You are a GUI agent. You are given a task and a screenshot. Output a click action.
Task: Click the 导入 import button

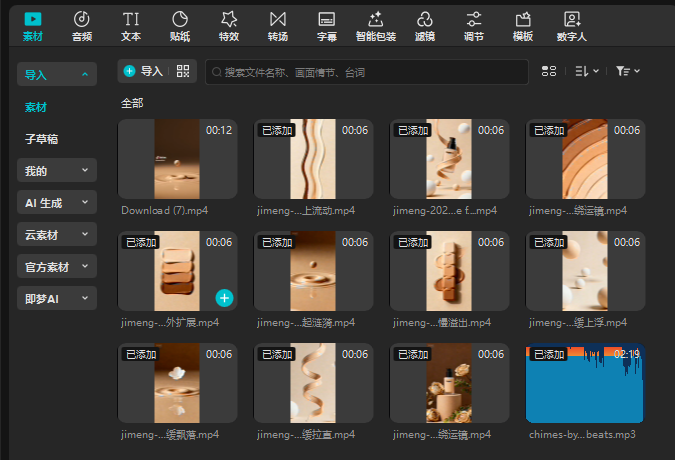[x=143, y=71]
